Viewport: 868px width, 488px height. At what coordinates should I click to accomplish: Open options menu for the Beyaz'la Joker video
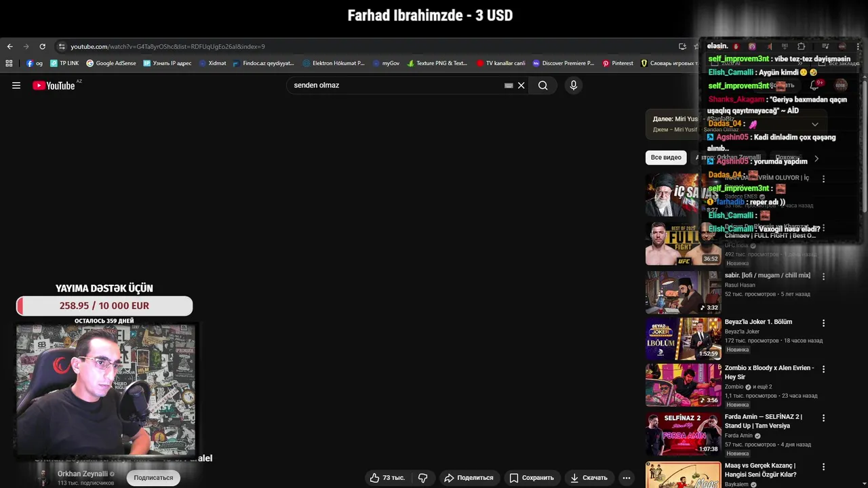click(823, 323)
